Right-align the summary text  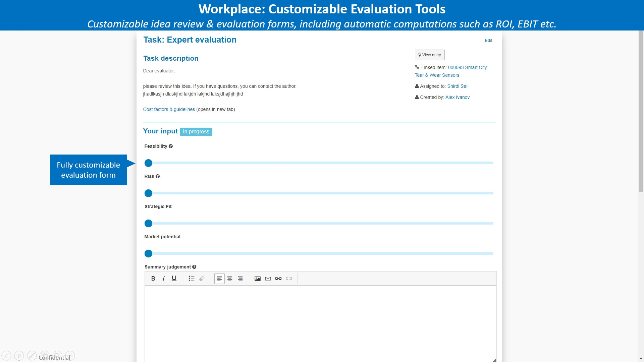point(240,279)
